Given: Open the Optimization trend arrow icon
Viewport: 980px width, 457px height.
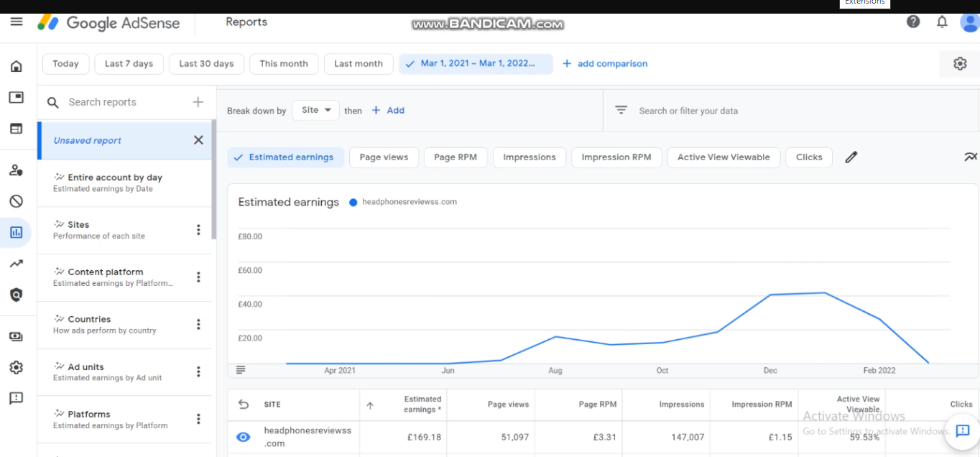Looking at the screenshot, I should 16,264.
